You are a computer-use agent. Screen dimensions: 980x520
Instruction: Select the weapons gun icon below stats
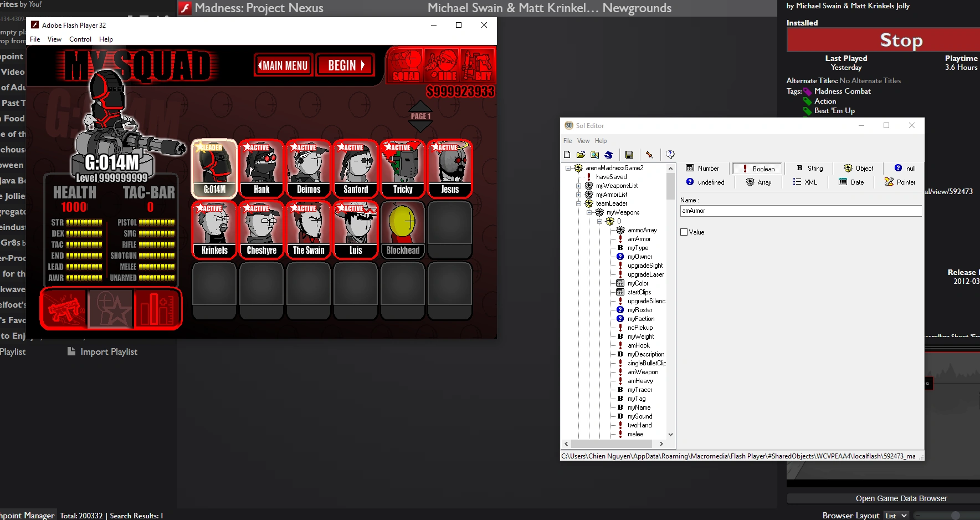(x=64, y=309)
